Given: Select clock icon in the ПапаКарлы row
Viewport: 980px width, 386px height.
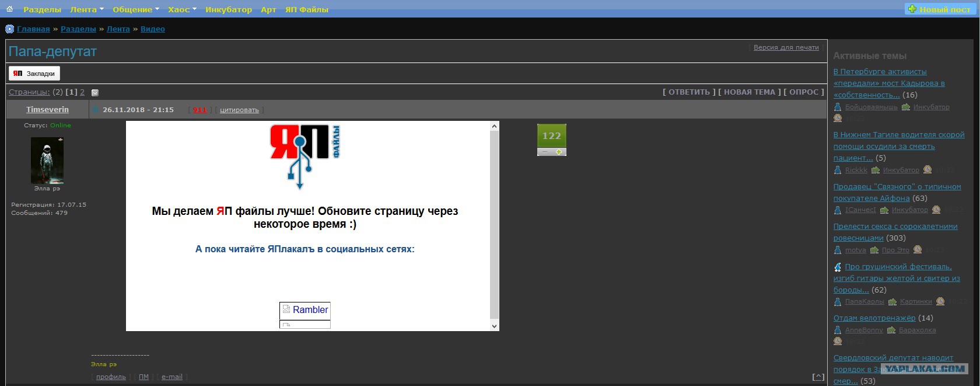Looking at the screenshot, I should pyautogui.click(x=940, y=301).
